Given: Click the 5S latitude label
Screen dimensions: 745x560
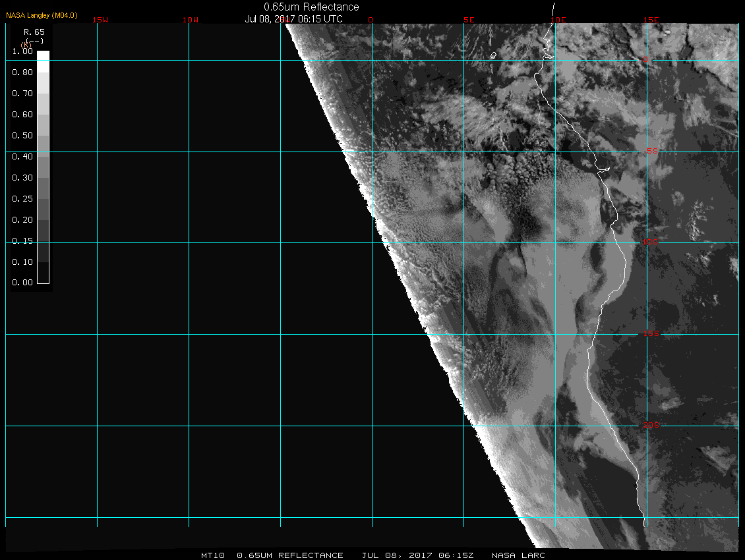Looking at the screenshot, I should (x=652, y=151).
